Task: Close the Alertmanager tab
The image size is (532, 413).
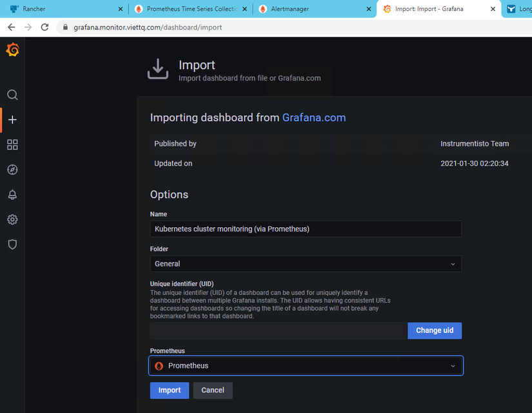Action: click(369, 9)
